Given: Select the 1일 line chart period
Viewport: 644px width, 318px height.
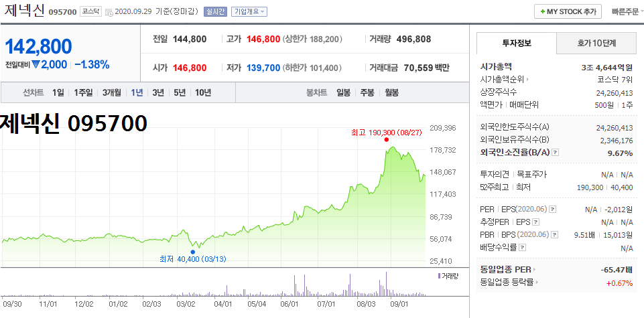Looking at the screenshot, I should coord(58,93).
